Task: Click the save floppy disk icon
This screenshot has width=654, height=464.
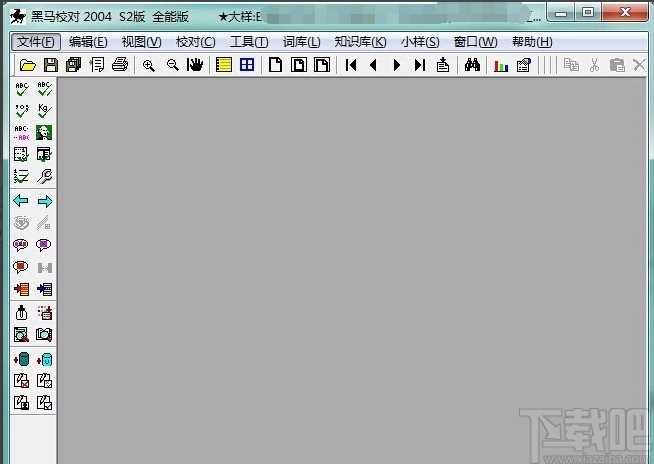Action: pos(50,65)
